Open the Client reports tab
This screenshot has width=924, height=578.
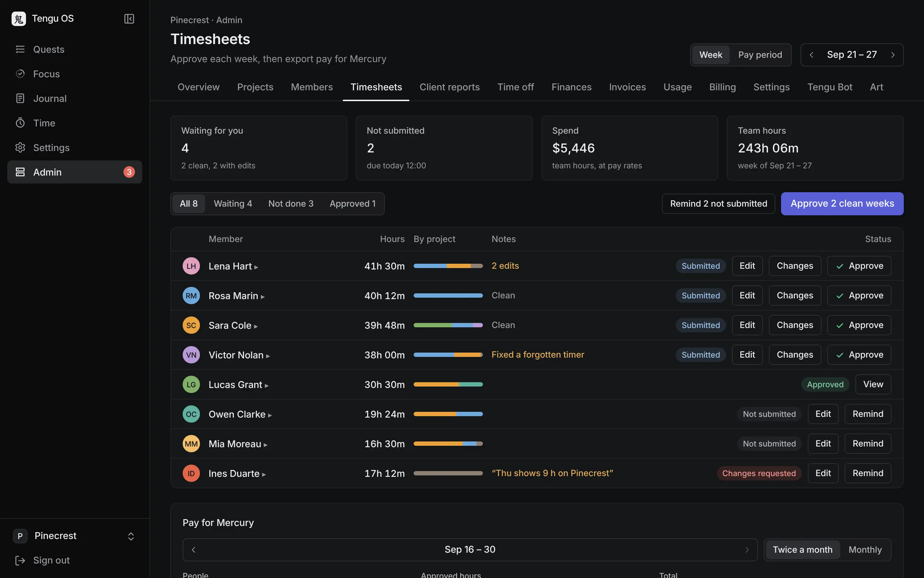(x=449, y=87)
